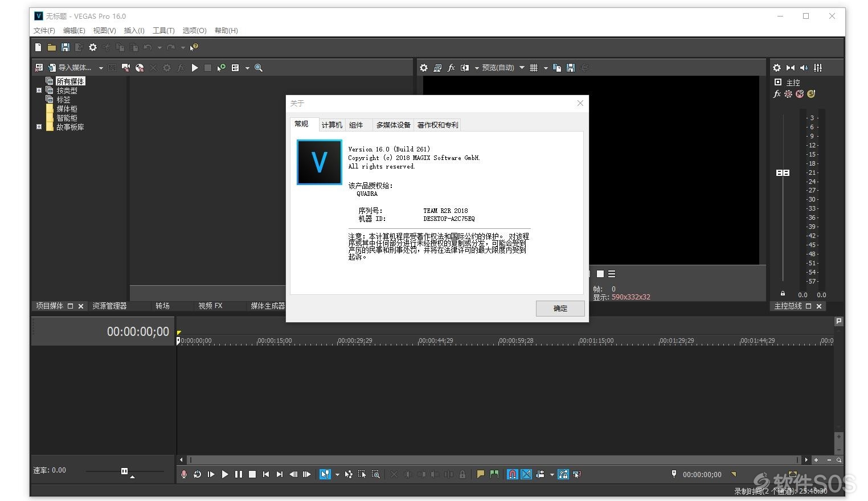Click the What's This help cursor icon
868x501 pixels.
[194, 47]
